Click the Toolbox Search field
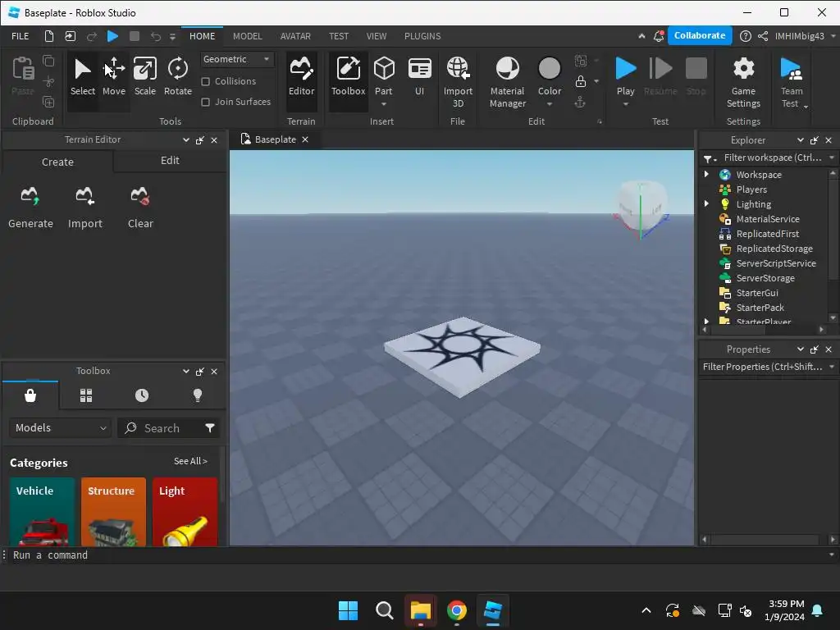The height and width of the screenshot is (630, 840). [161, 427]
